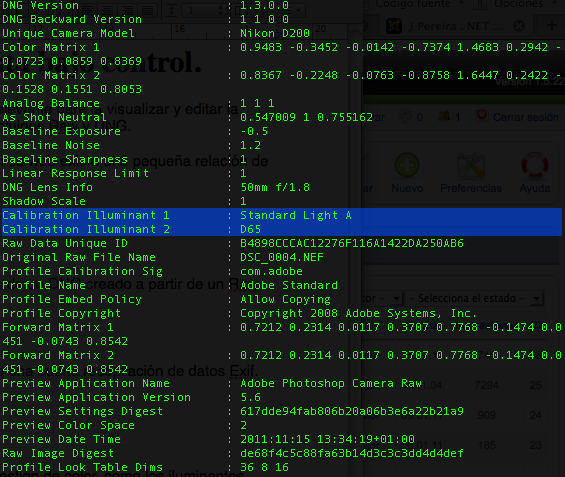The height and width of the screenshot is (477, 565).
Task: Click the '-0.5' baseline exposure value
Action: coord(254,131)
